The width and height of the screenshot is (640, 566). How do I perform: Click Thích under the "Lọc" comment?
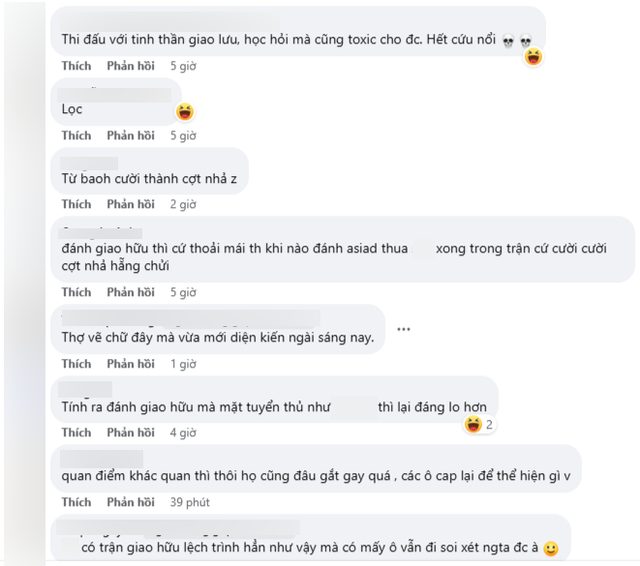point(76,136)
